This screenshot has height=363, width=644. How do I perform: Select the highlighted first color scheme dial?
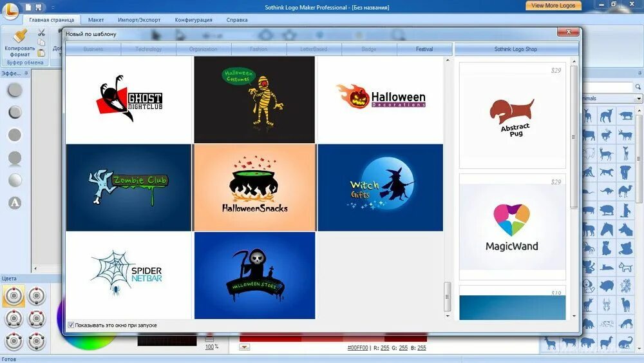point(14,296)
